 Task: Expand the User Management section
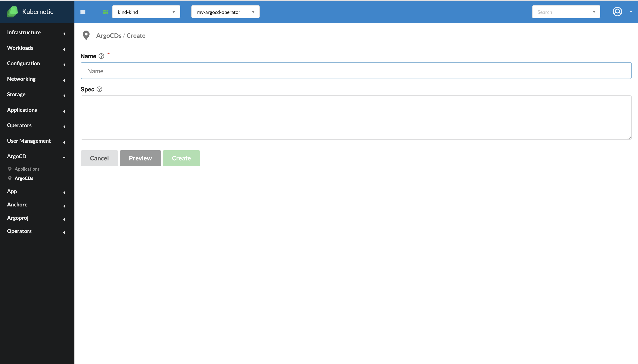click(37, 141)
